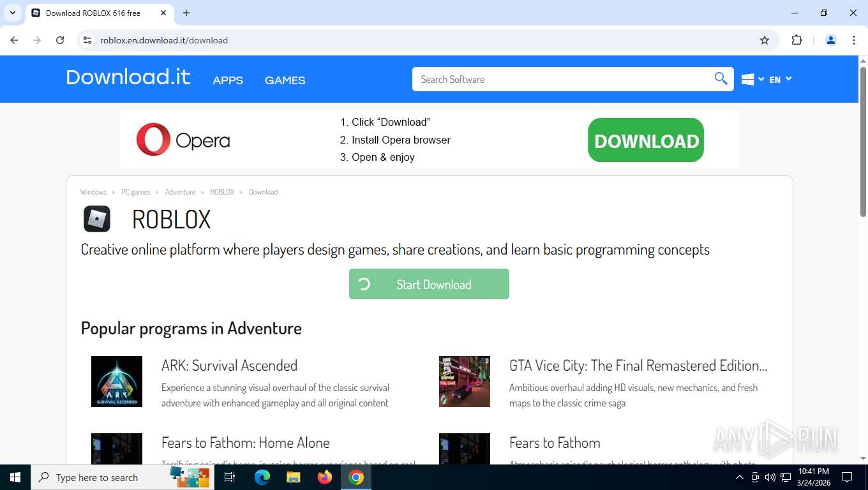Click the magnifier search icon on Download.it

[721, 78]
